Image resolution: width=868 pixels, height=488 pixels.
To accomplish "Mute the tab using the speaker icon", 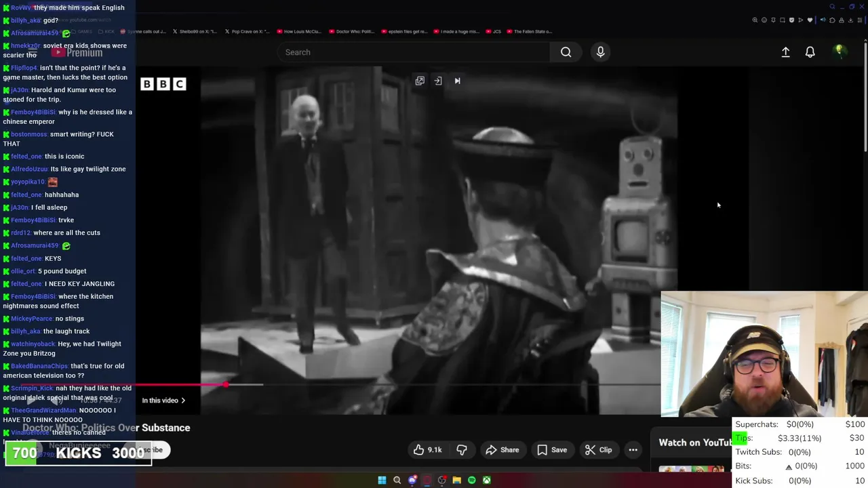I will point(823,20).
